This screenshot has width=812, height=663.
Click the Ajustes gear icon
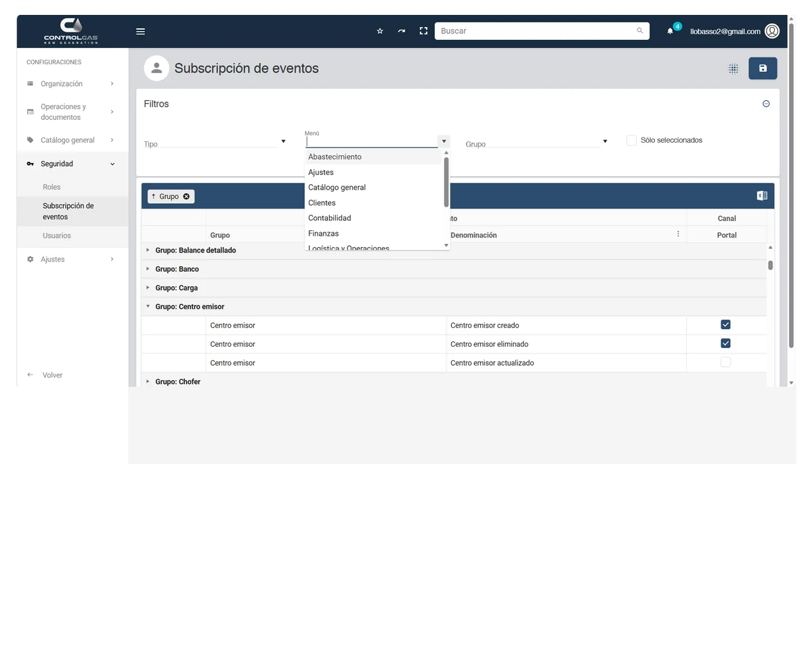tap(30, 259)
